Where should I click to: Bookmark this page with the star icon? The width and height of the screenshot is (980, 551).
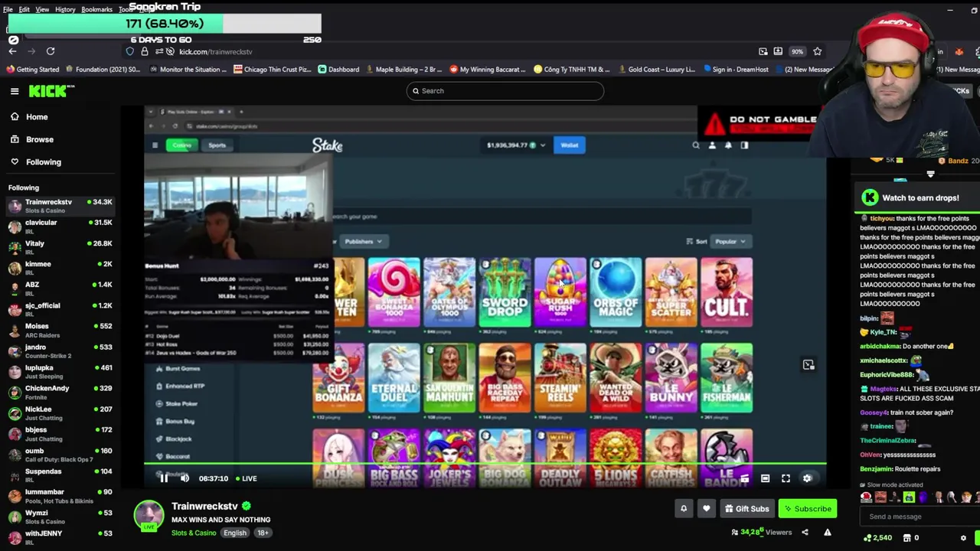point(818,51)
